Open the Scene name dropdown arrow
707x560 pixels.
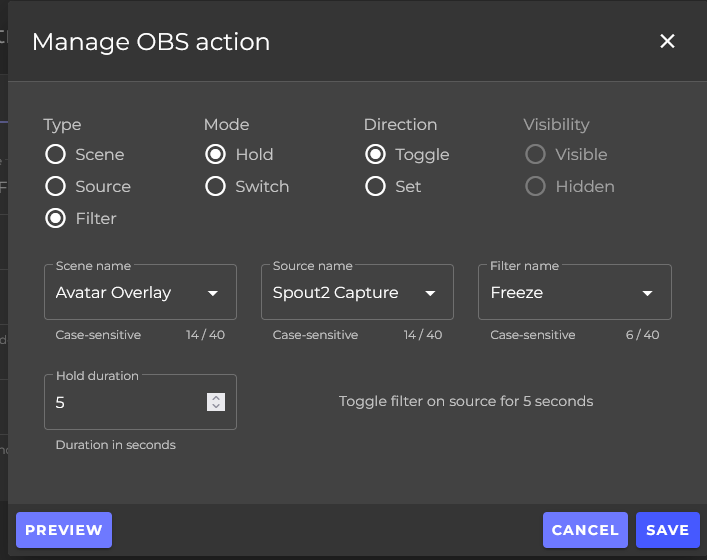(213, 293)
